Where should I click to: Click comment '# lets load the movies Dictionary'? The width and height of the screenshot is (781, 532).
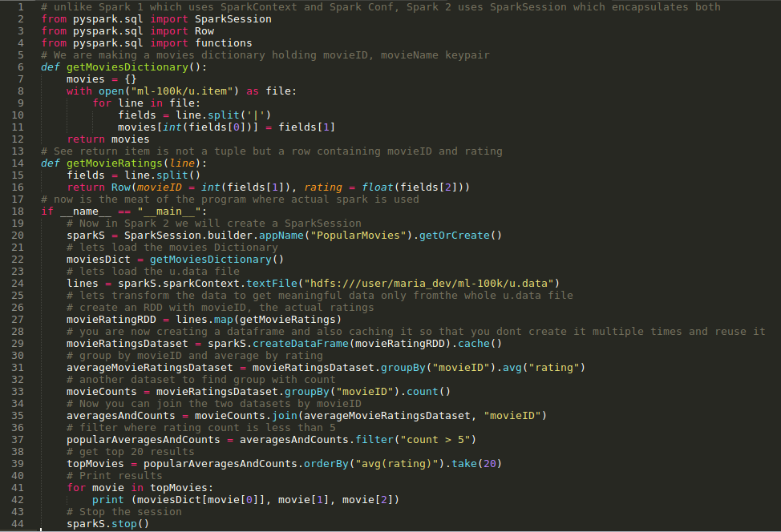[172, 248]
